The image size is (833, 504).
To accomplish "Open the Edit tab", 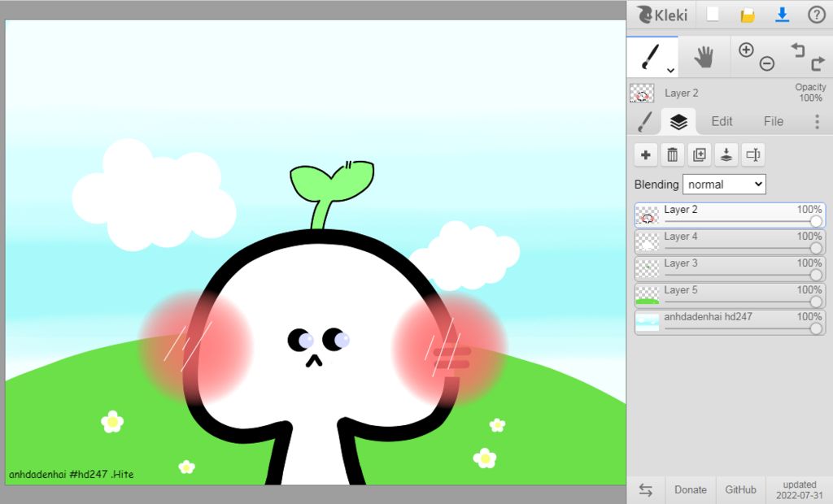I will [722, 122].
